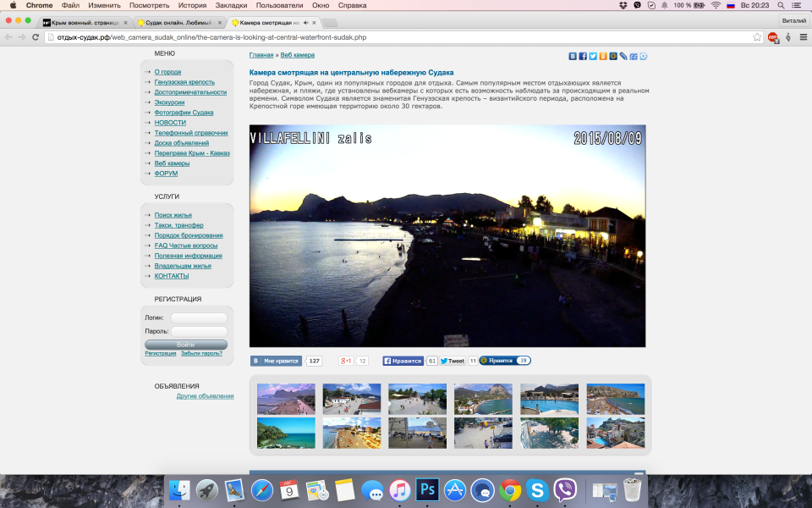Select the first webcam thumbnail in the gallery
Screen dimensions: 812x508
286,399
